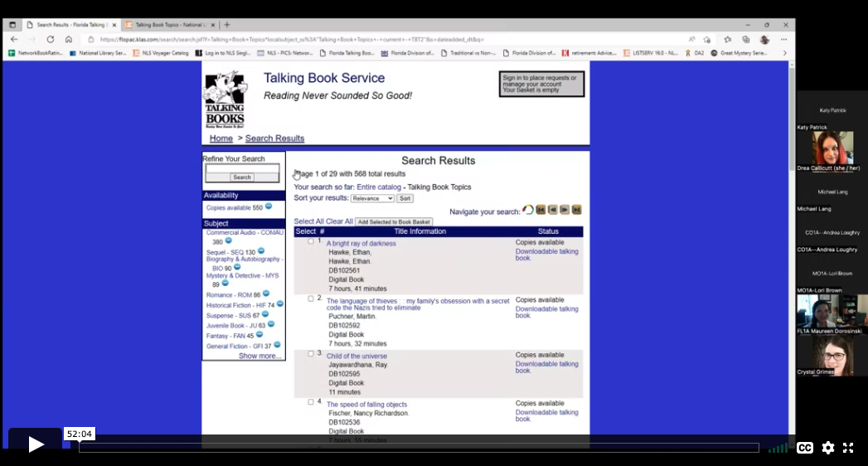
Task: Toggle closed captions CC button
Action: 804,448
